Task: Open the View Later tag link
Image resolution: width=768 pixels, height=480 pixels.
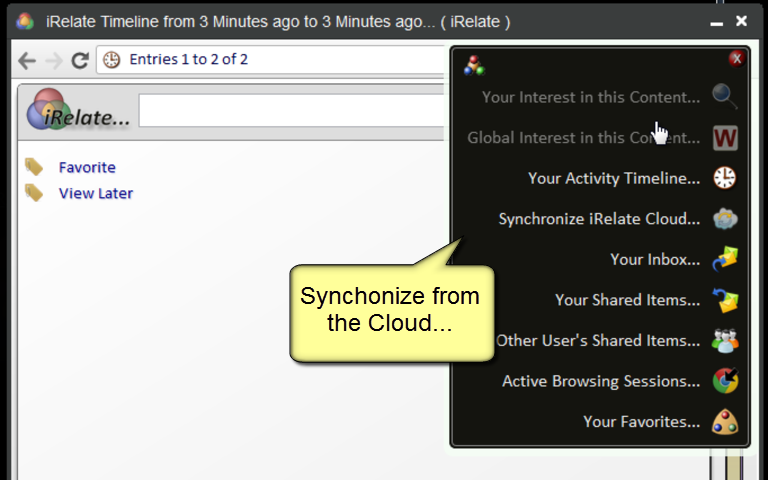Action: [x=96, y=193]
